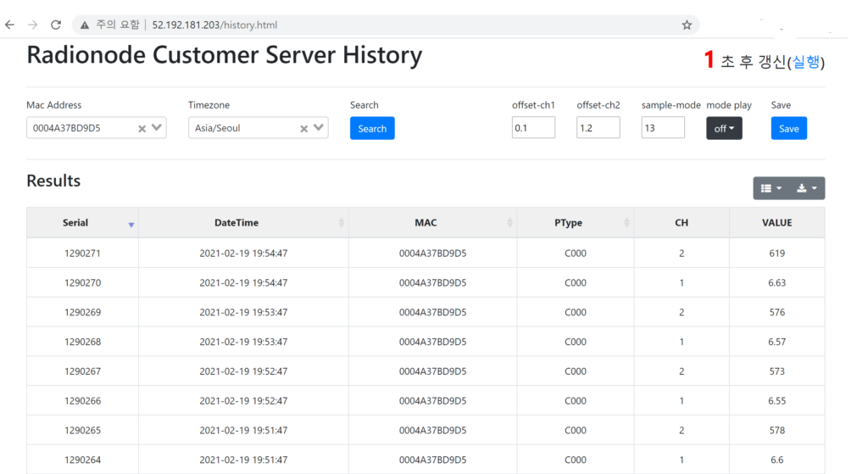
Task: Sort the table by PType column
Action: click(x=576, y=223)
